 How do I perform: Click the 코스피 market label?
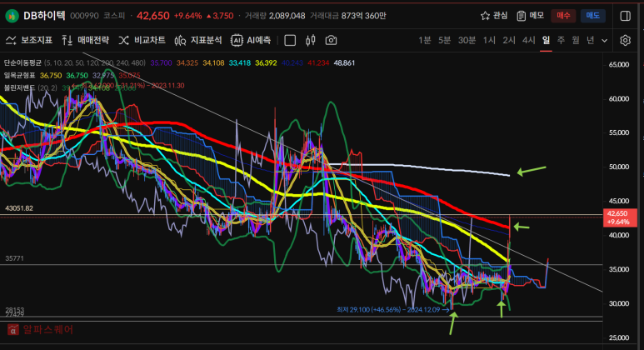click(x=114, y=16)
